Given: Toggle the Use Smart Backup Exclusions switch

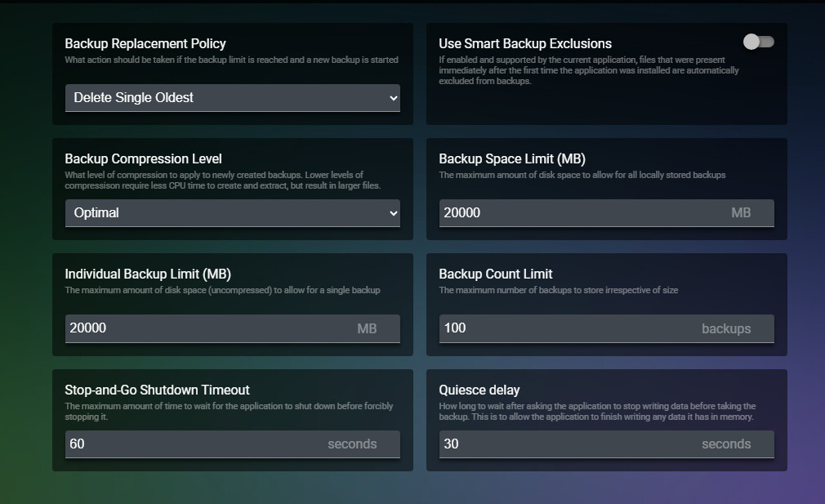Looking at the screenshot, I should (758, 42).
